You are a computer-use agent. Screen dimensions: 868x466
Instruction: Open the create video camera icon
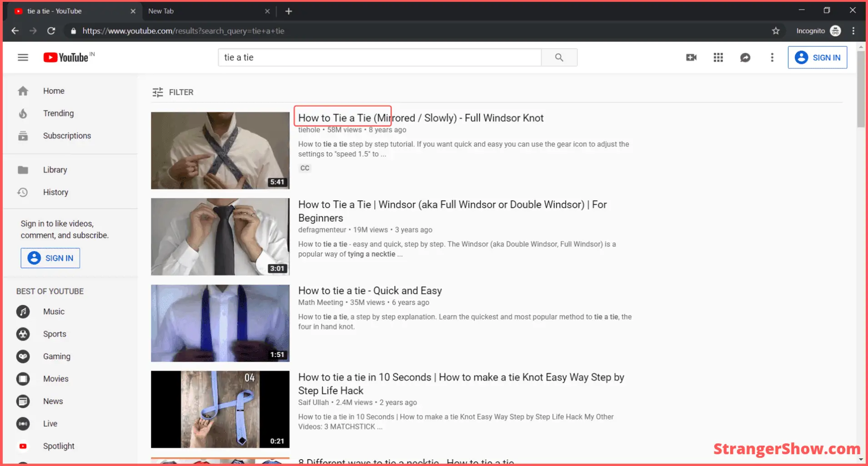[691, 57]
